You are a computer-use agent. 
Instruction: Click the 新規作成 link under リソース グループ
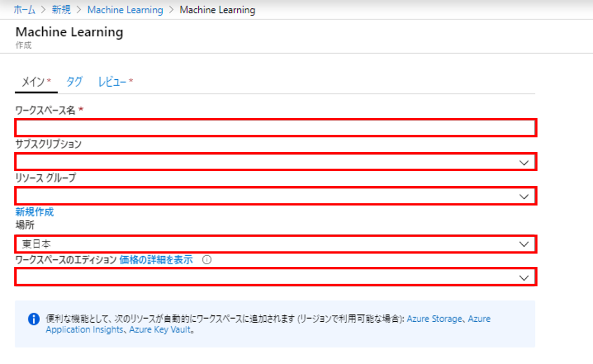tap(34, 212)
